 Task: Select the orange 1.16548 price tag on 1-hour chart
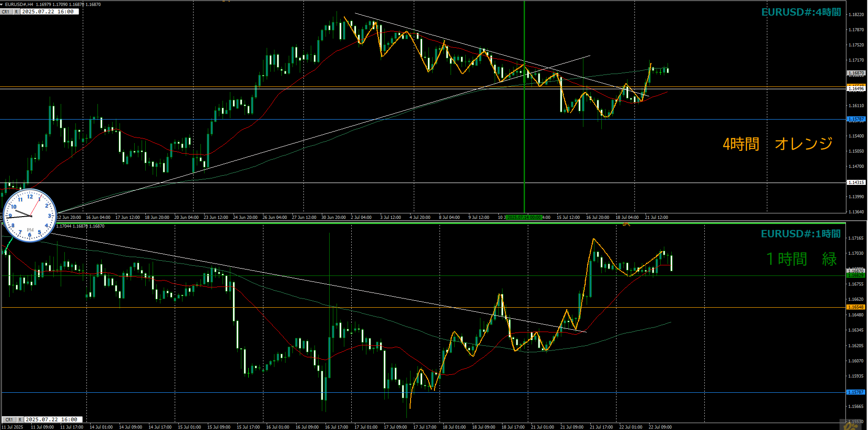point(856,307)
